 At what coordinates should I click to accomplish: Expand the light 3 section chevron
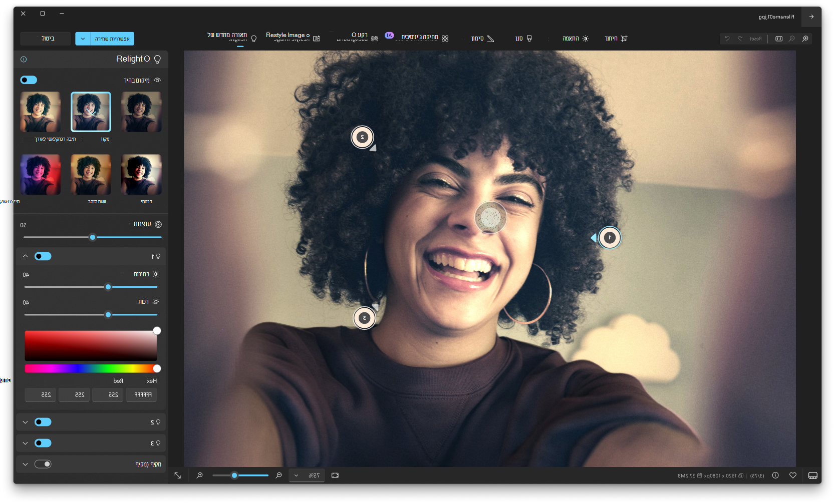pos(25,443)
